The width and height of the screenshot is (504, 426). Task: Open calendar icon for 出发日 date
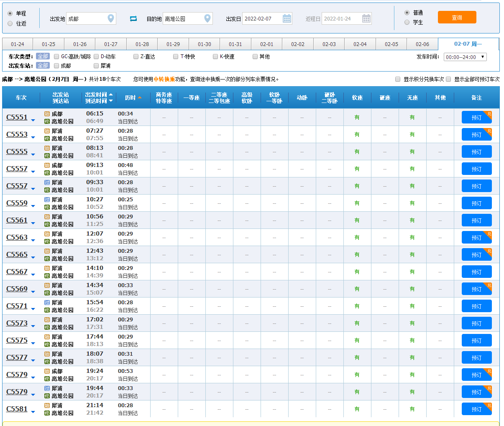click(287, 18)
